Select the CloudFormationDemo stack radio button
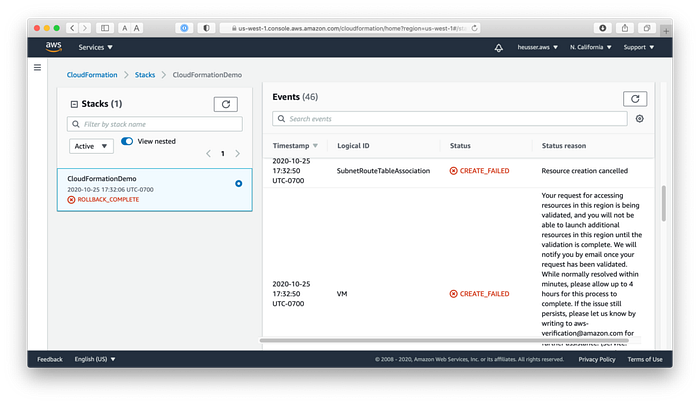The image size is (700, 404). point(239,183)
